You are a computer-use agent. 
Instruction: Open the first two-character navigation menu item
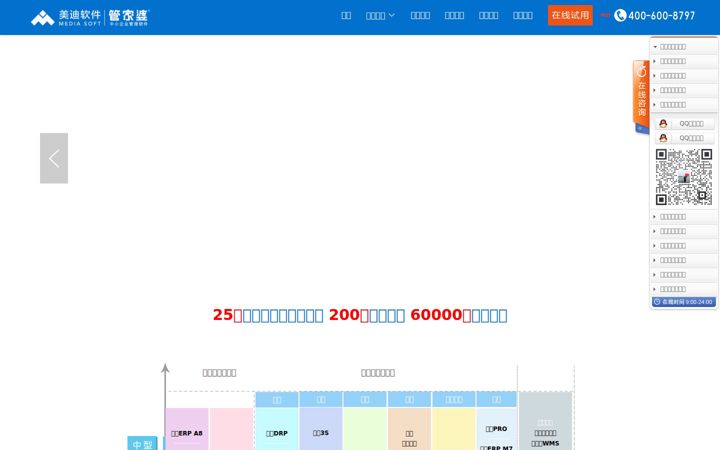point(346,16)
